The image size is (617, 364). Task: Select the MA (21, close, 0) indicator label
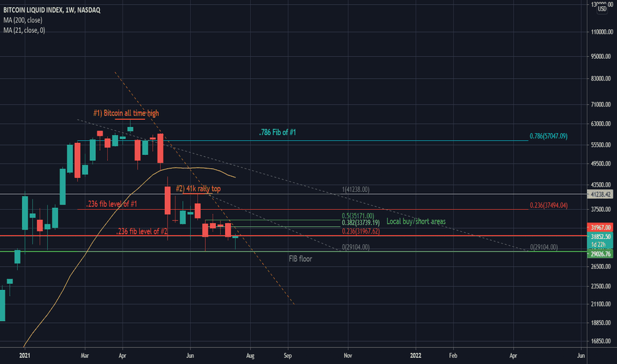coord(24,30)
